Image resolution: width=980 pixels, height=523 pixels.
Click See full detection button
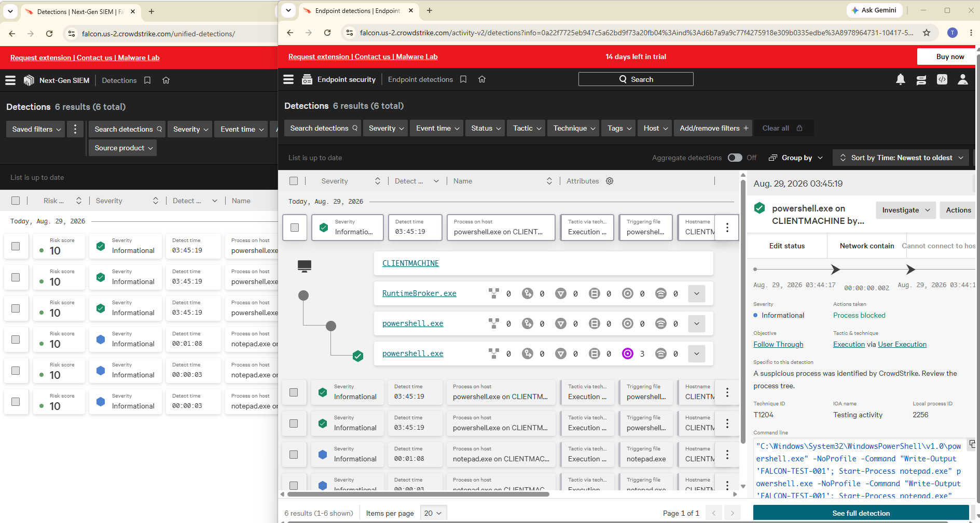[861, 513]
